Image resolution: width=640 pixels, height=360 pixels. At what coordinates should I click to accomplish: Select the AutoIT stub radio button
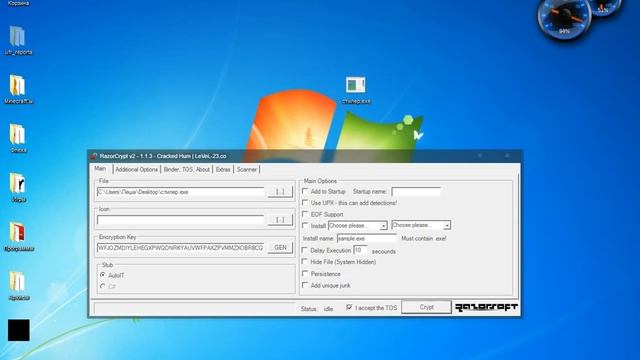[103, 275]
